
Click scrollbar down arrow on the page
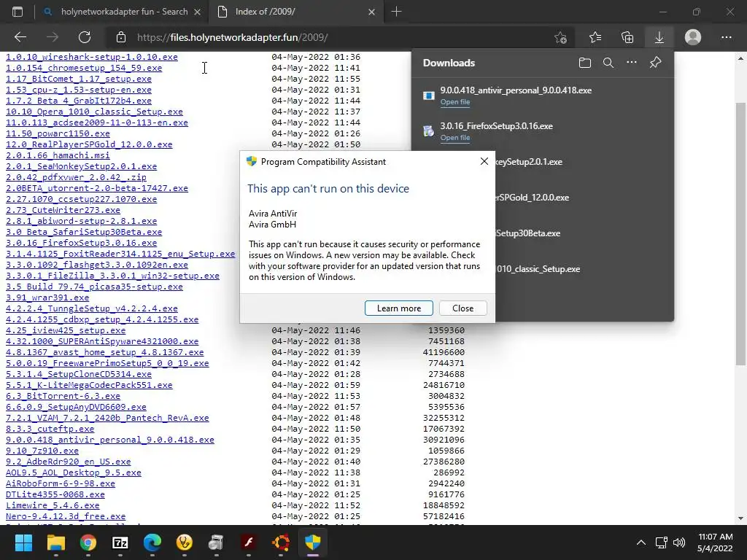click(740, 518)
